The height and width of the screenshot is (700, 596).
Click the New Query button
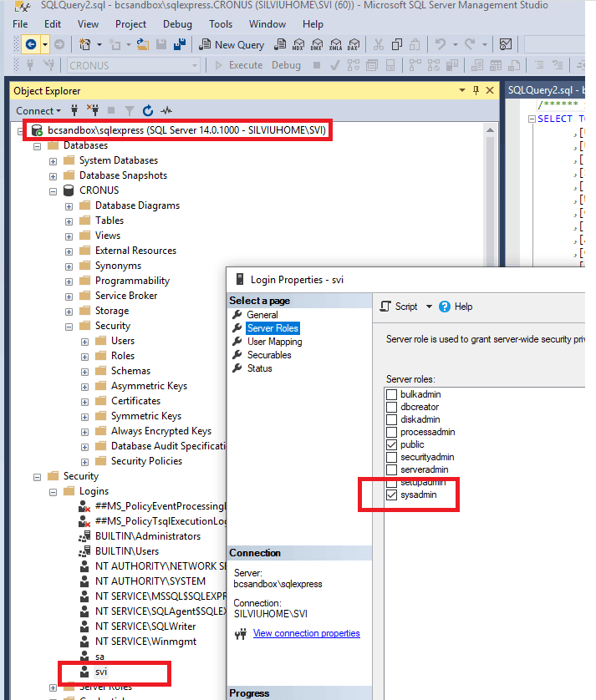coord(232,44)
